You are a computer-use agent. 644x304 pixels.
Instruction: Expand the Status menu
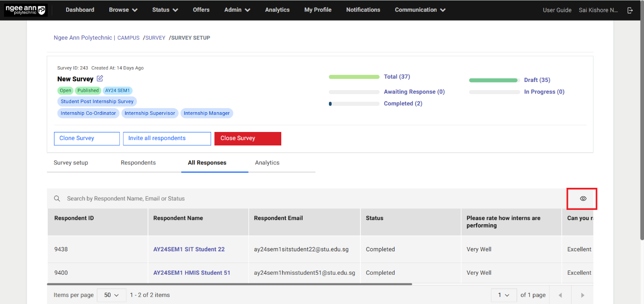165,10
